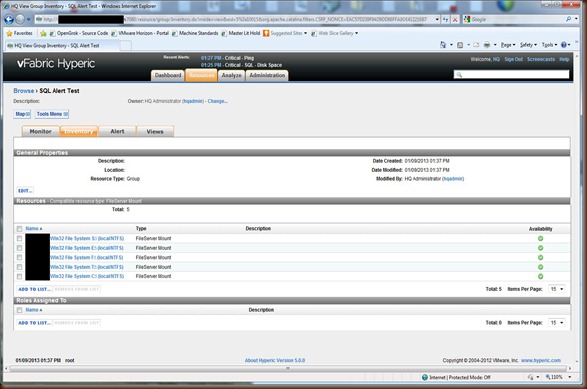Click the Add to Favorites Bar icon
This screenshot has height=389, width=587.
43,33
